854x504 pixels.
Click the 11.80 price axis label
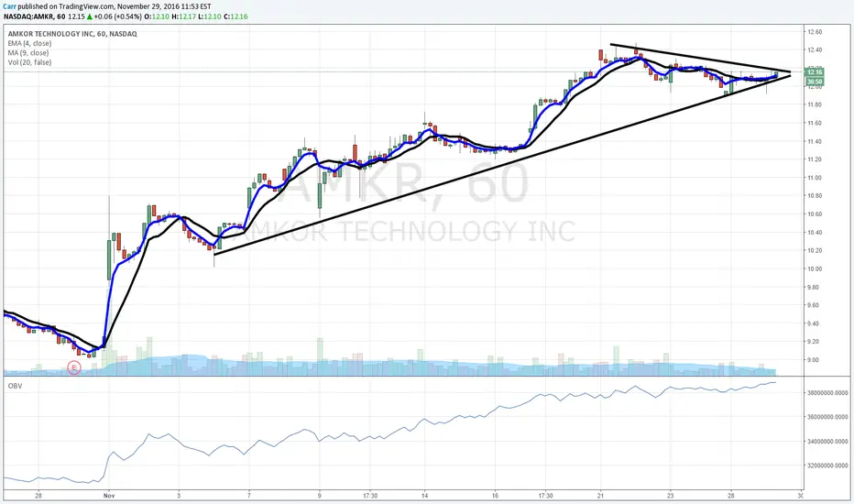[815, 104]
